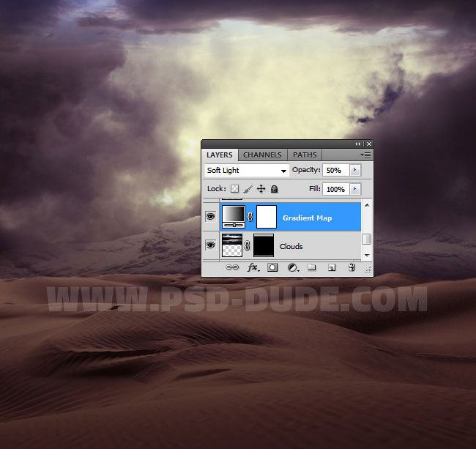This screenshot has height=449, width=476.
Task: Click the Fill value field showing 100%
Action: coord(336,189)
